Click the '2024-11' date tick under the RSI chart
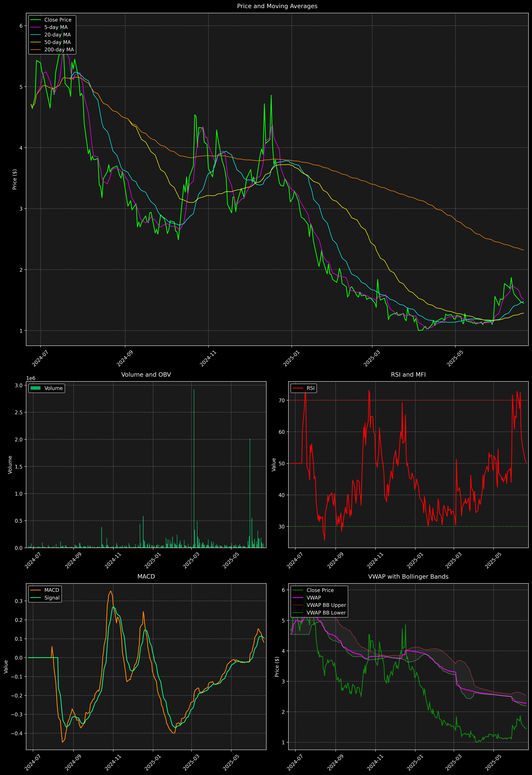 (x=375, y=560)
